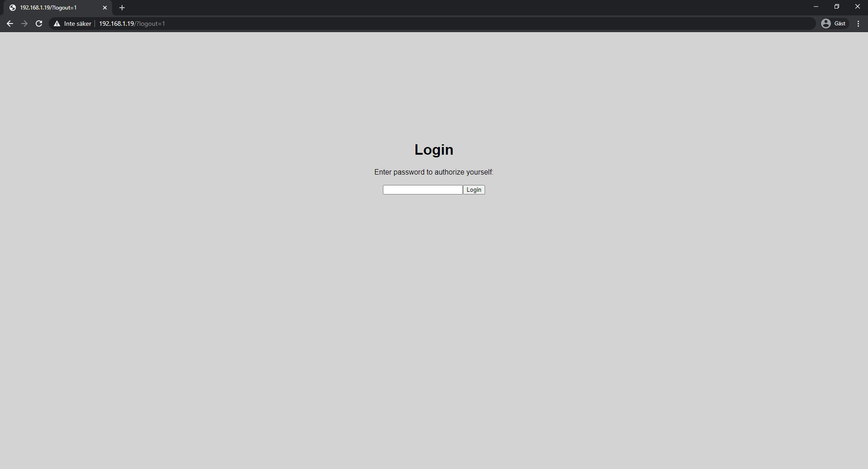Image resolution: width=868 pixels, height=469 pixels.
Task: Open the Chrome three-dot menu
Action: tap(858, 24)
